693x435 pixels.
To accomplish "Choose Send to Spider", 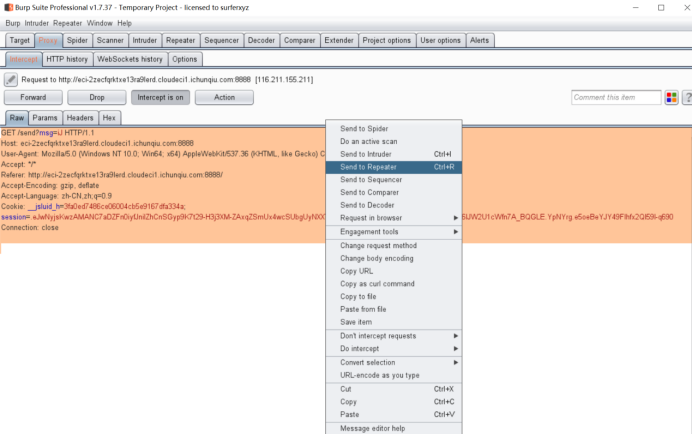I will 394,129.
